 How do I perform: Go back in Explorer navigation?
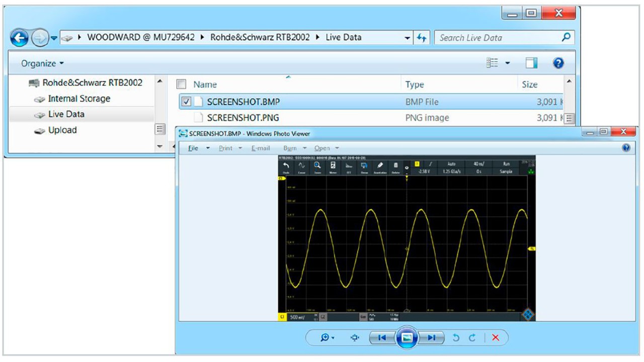pyautogui.click(x=19, y=38)
